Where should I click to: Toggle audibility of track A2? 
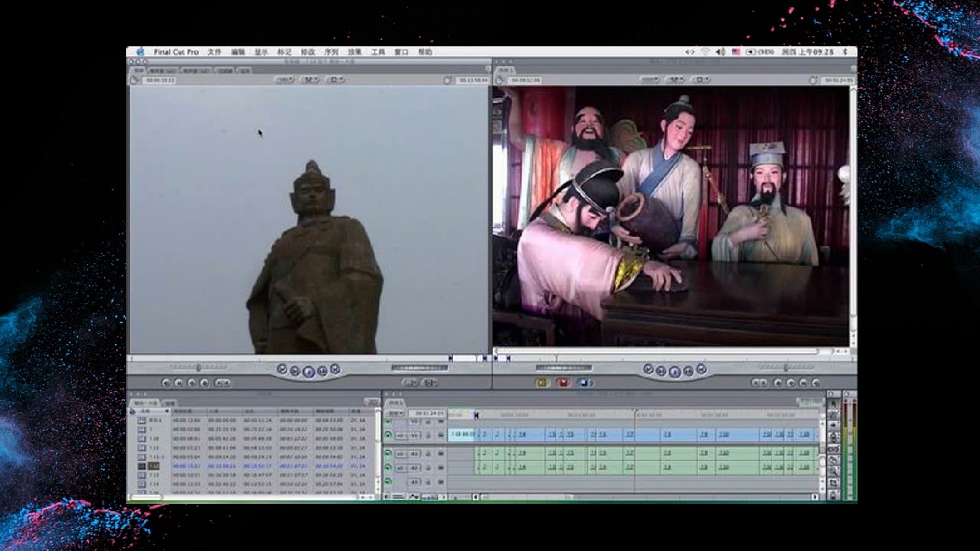(388, 467)
